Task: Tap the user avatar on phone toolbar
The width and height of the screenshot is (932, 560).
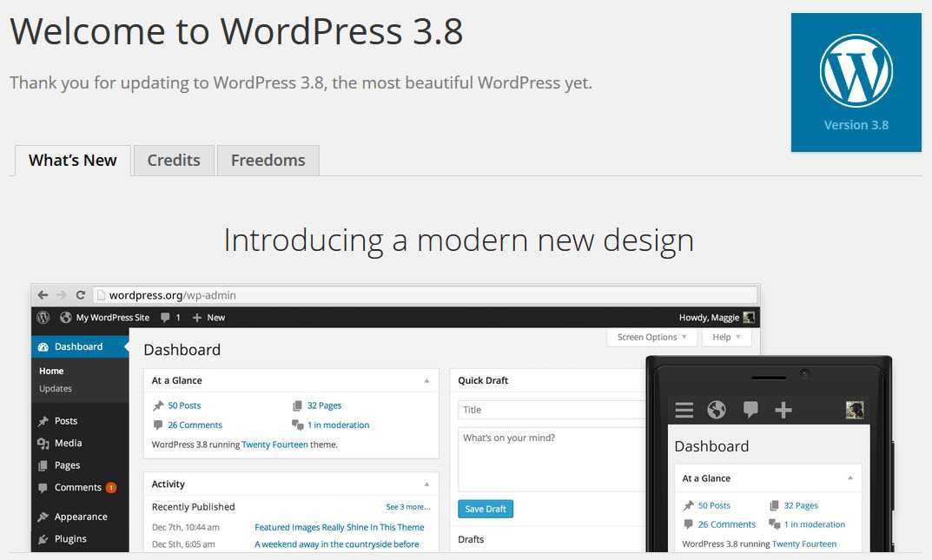Action: coord(855,410)
